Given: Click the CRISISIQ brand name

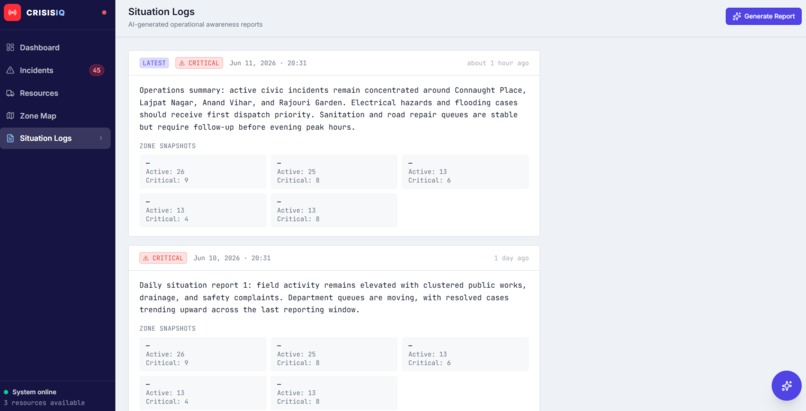Looking at the screenshot, I should [x=45, y=12].
